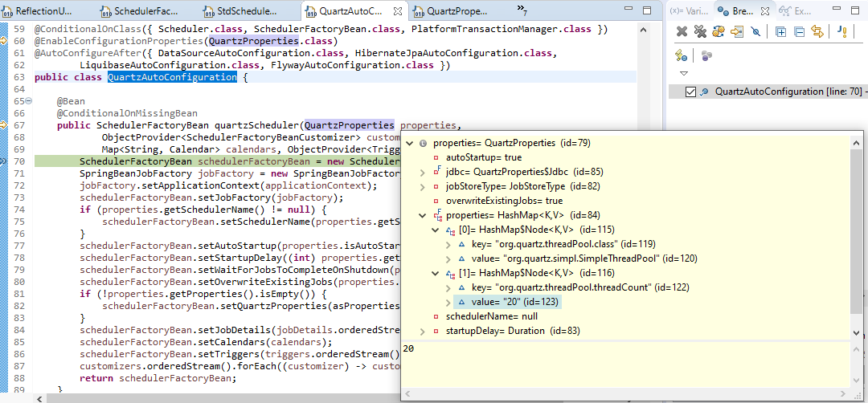Open Breakpoints view menu triangle
This screenshot has height=403, width=868.
tap(684, 73)
